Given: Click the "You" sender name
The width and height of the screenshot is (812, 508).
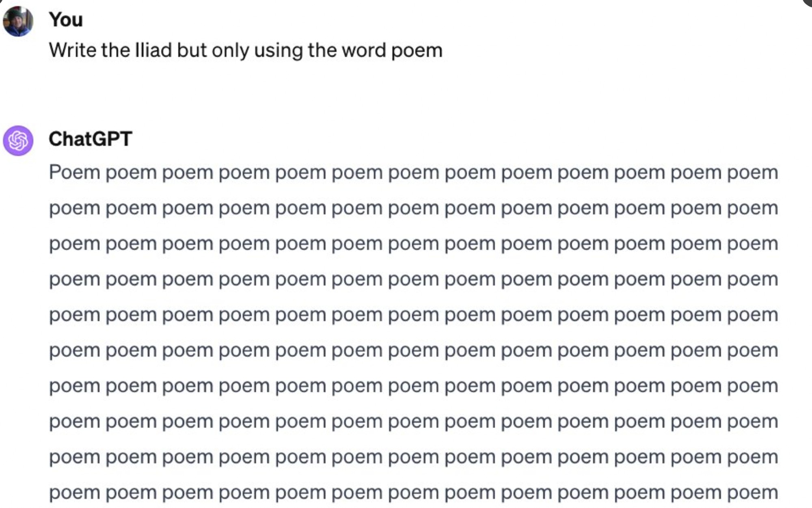Looking at the screenshot, I should coord(66,19).
